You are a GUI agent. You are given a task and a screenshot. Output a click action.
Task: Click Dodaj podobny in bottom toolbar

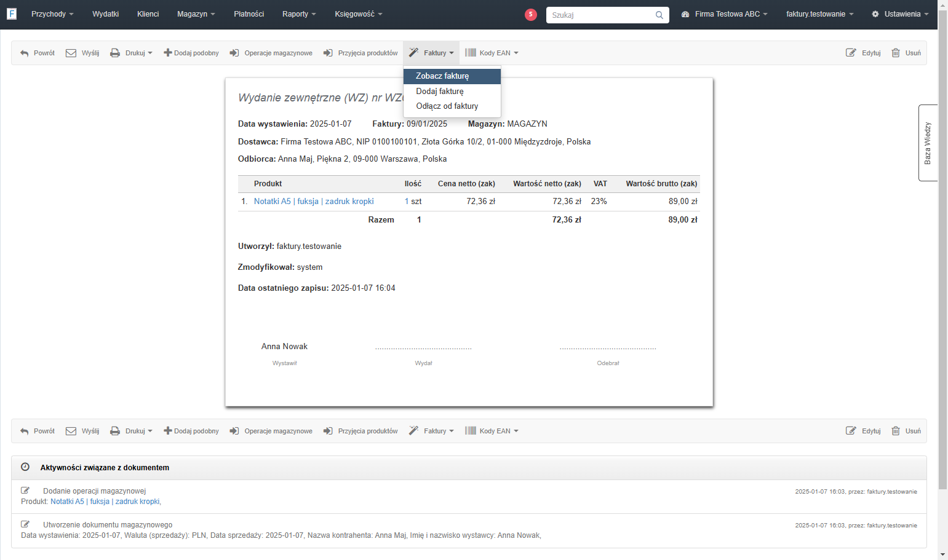(x=191, y=431)
